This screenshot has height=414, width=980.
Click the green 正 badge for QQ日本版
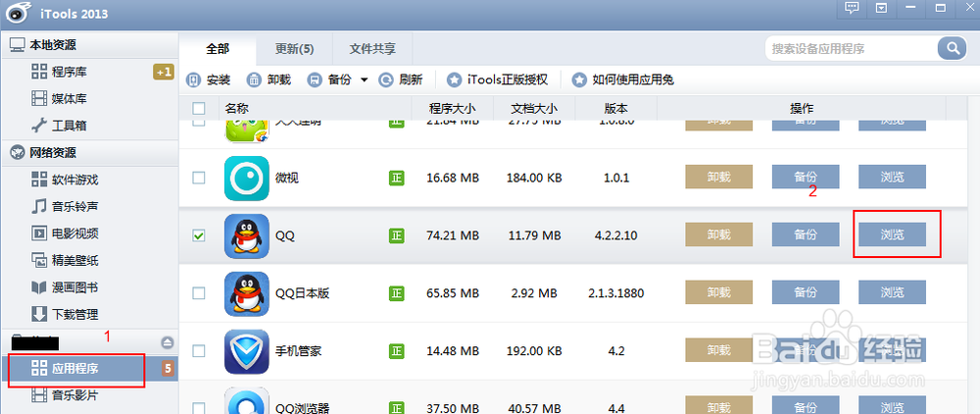[x=396, y=292]
